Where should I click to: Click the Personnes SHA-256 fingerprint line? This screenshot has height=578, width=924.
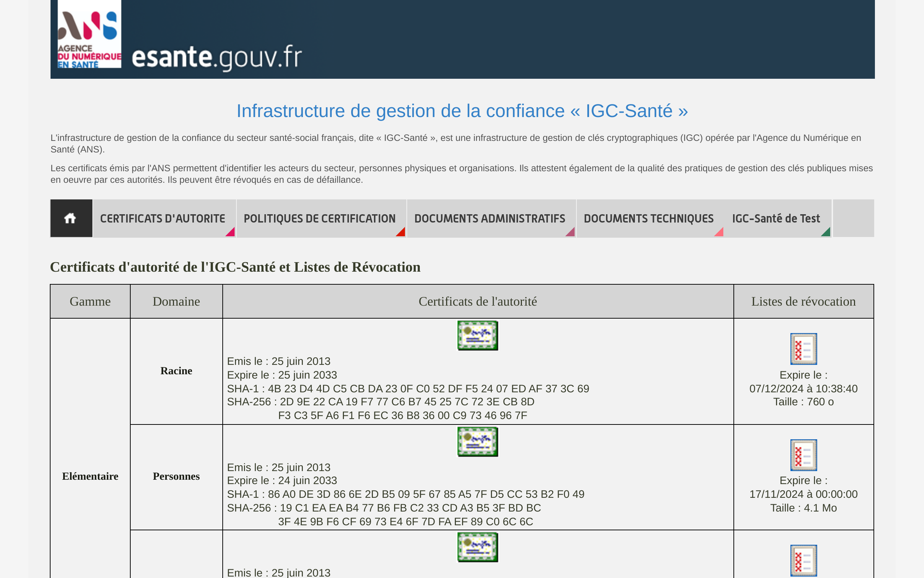(384, 514)
